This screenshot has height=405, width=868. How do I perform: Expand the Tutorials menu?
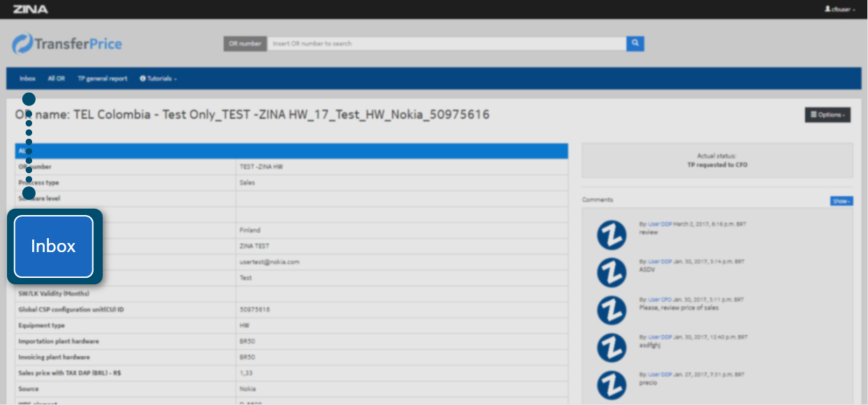pyautogui.click(x=158, y=79)
